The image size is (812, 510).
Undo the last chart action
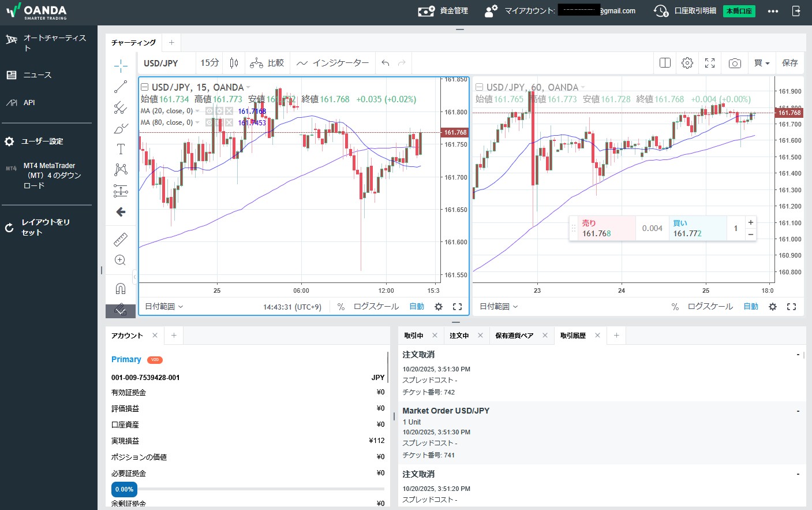386,63
